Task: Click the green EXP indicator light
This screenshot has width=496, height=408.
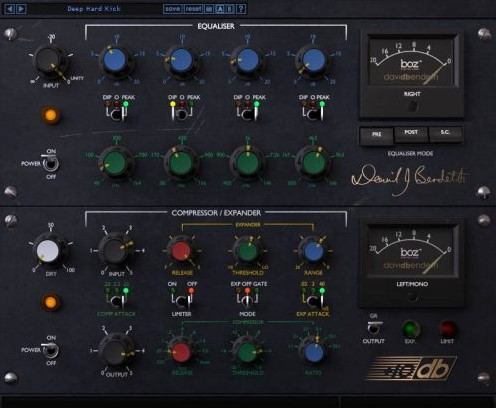Action: point(410,329)
